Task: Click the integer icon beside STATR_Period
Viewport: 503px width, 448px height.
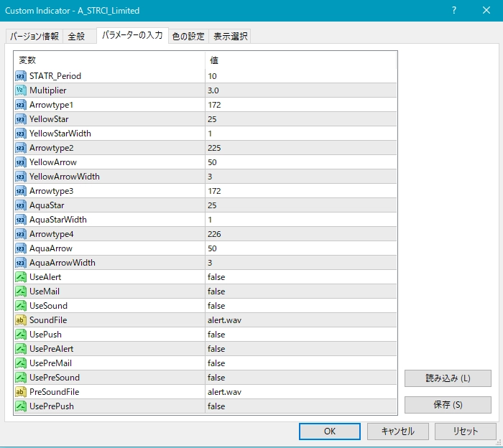Action: [x=21, y=76]
